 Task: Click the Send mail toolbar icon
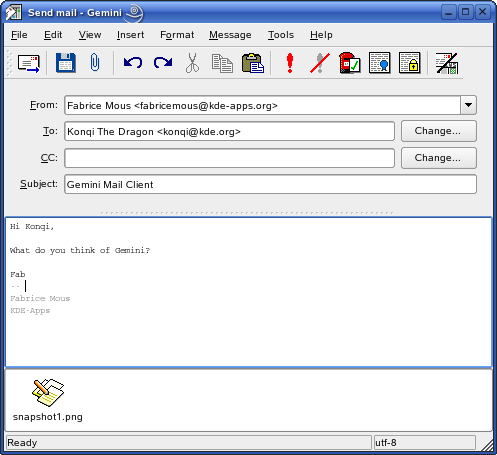click(29, 63)
